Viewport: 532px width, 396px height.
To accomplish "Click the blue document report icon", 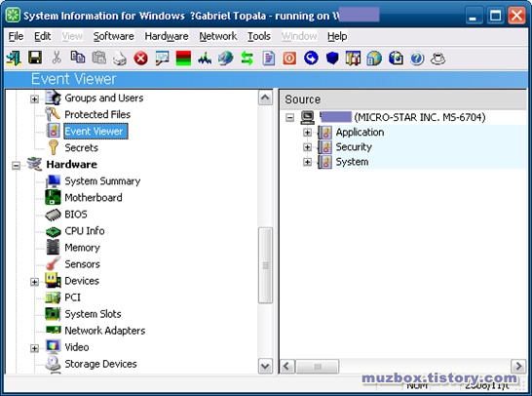I will click(268, 59).
